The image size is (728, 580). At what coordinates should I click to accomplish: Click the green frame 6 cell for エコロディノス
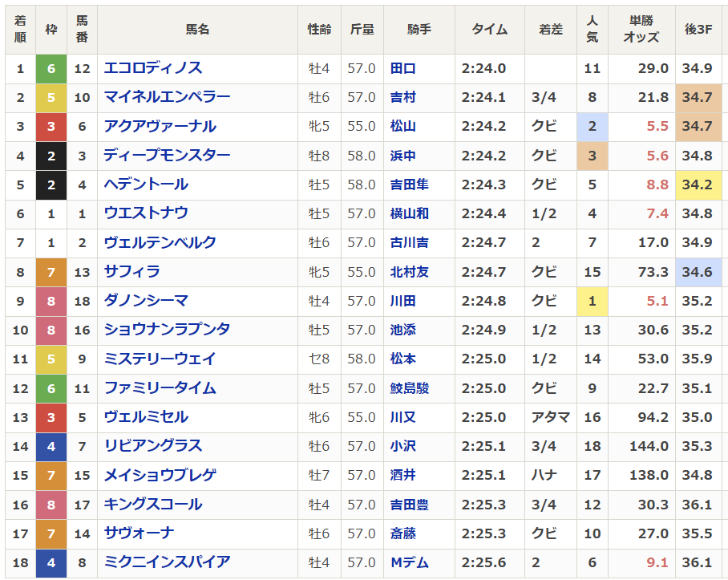tap(51, 69)
